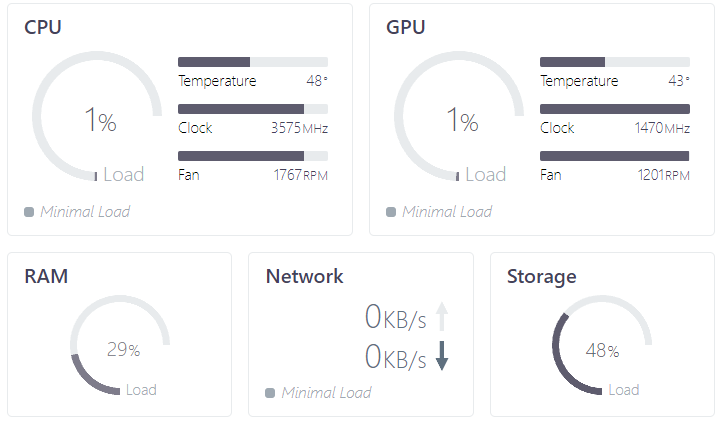Click the CPU Clock bar
Viewport: 715px width, 422px height.
click(x=253, y=109)
